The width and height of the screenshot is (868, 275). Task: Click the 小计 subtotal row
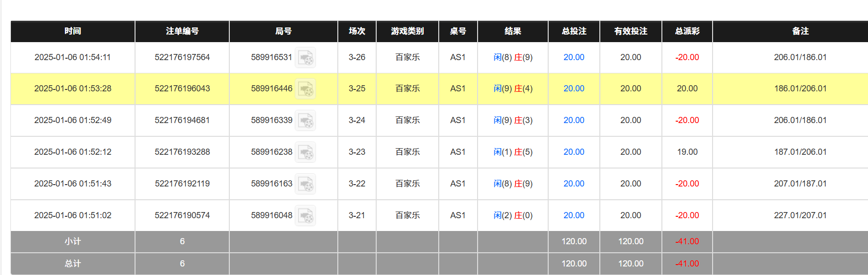tap(72, 241)
